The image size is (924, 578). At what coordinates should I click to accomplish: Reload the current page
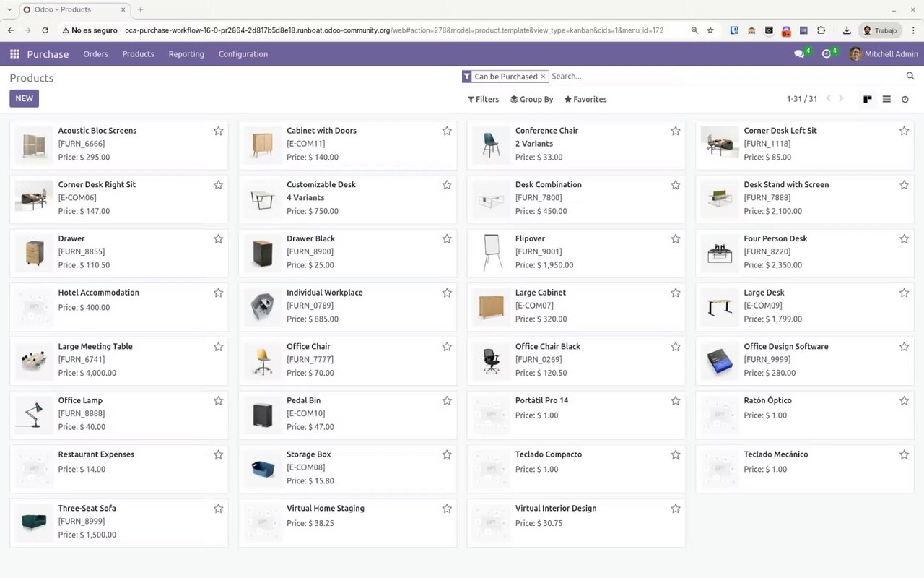pyautogui.click(x=45, y=30)
